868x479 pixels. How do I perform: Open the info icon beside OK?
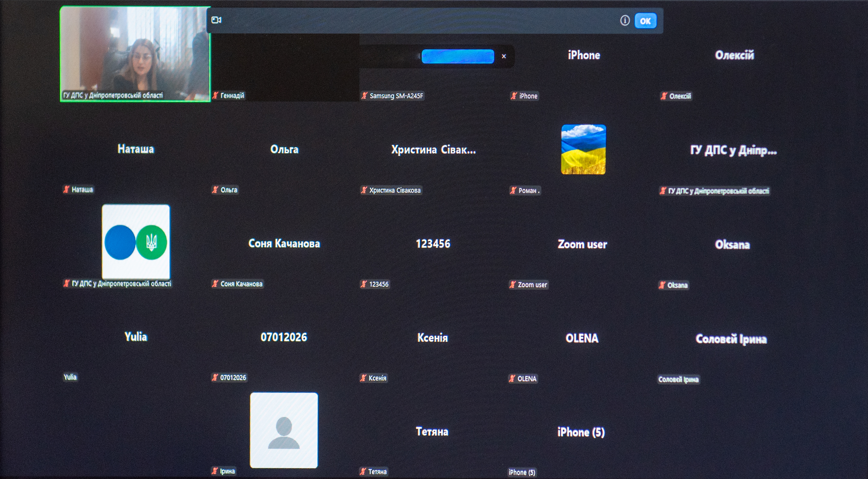coord(625,21)
